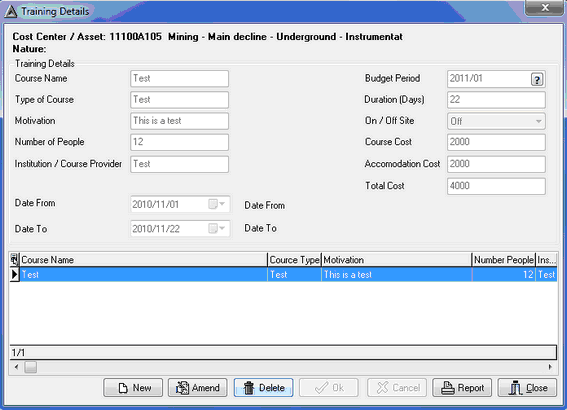
Task: Close the dialog using the Close button
Action: click(527, 388)
